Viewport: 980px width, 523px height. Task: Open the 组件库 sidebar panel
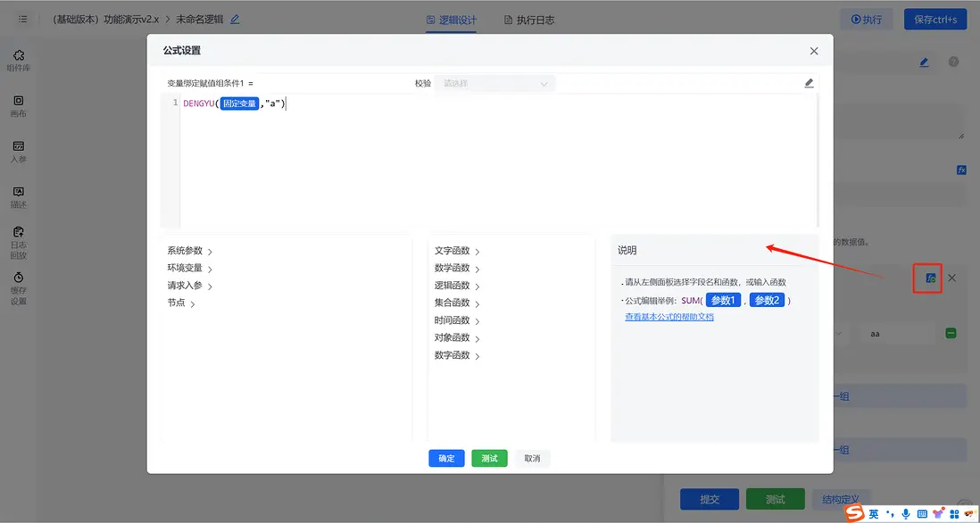pyautogui.click(x=18, y=61)
